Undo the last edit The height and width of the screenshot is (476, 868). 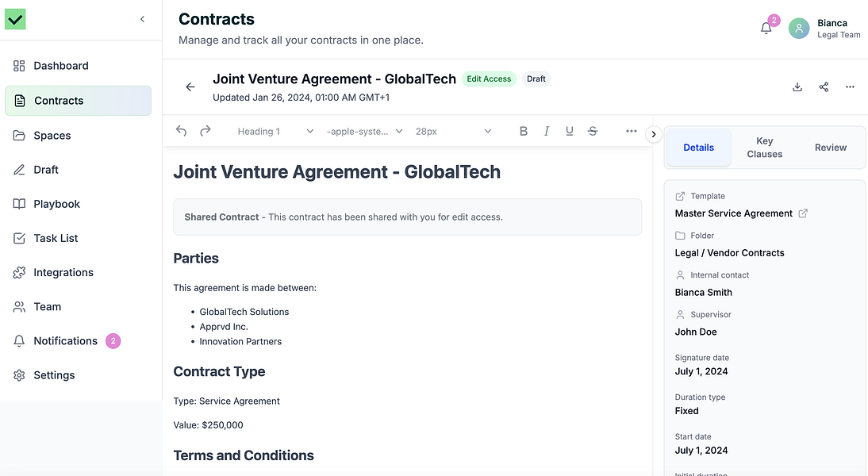181,131
